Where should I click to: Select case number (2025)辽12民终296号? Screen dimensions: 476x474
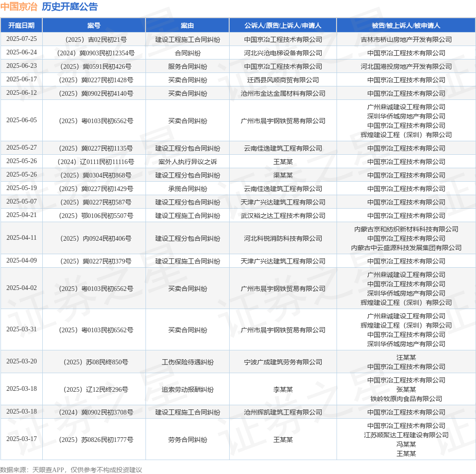coord(96,389)
